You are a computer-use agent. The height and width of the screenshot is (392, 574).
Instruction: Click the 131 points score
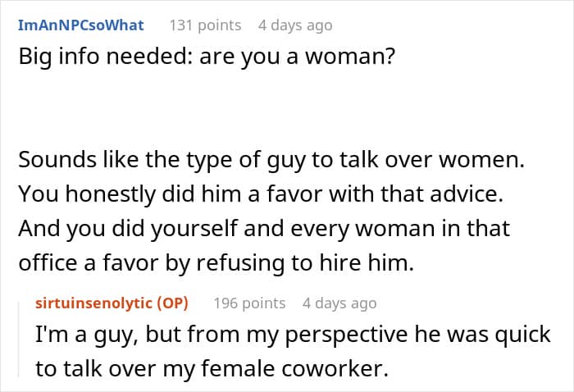(205, 25)
